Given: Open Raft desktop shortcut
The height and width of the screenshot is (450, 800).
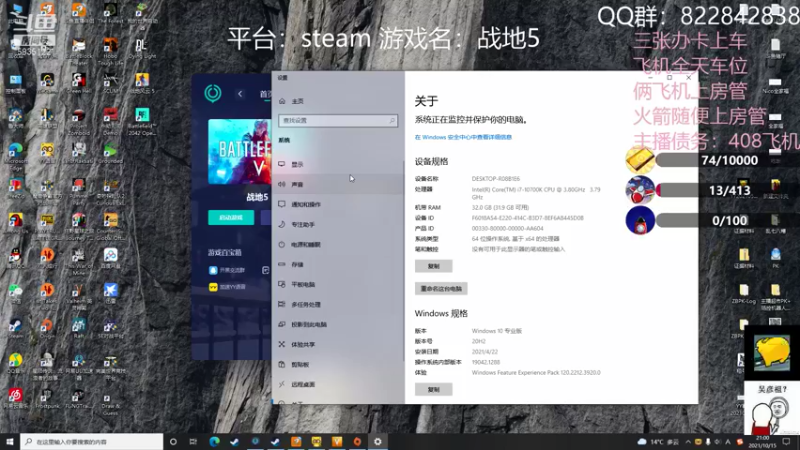Looking at the screenshot, I should [79, 328].
